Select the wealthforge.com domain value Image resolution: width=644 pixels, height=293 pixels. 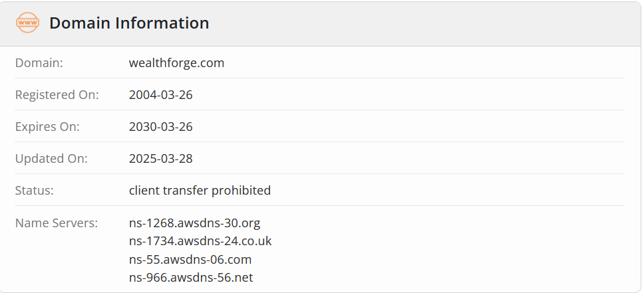click(176, 62)
